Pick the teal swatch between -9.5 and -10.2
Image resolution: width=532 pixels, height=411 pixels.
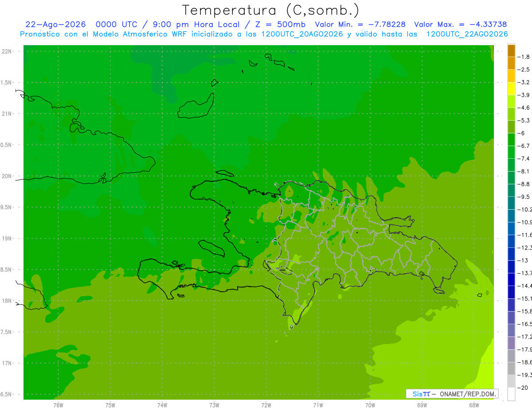click(x=511, y=204)
